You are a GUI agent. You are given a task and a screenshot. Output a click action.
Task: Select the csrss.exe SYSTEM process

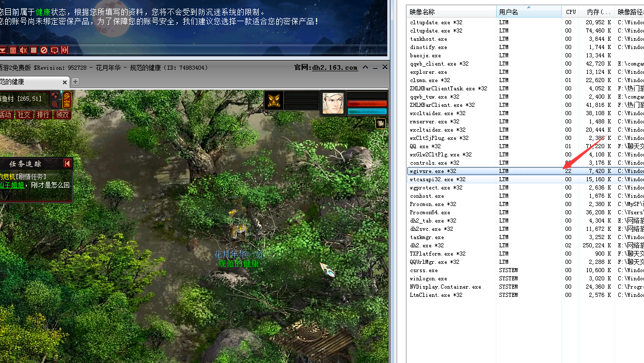pos(525,270)
